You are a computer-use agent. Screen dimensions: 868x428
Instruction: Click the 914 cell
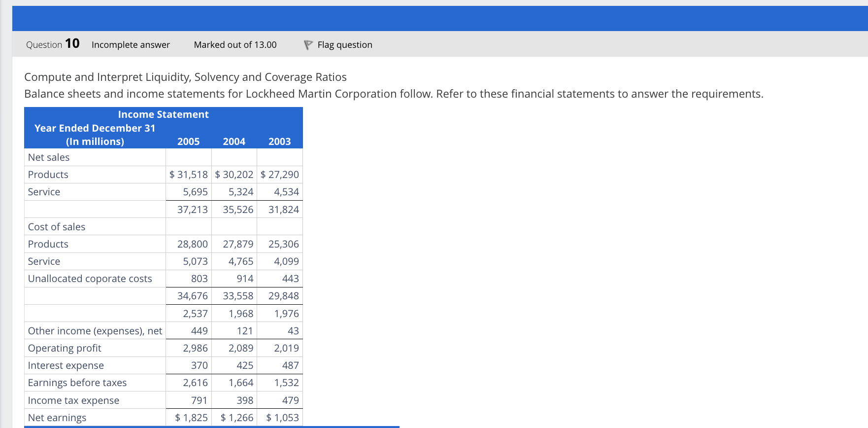234,279
